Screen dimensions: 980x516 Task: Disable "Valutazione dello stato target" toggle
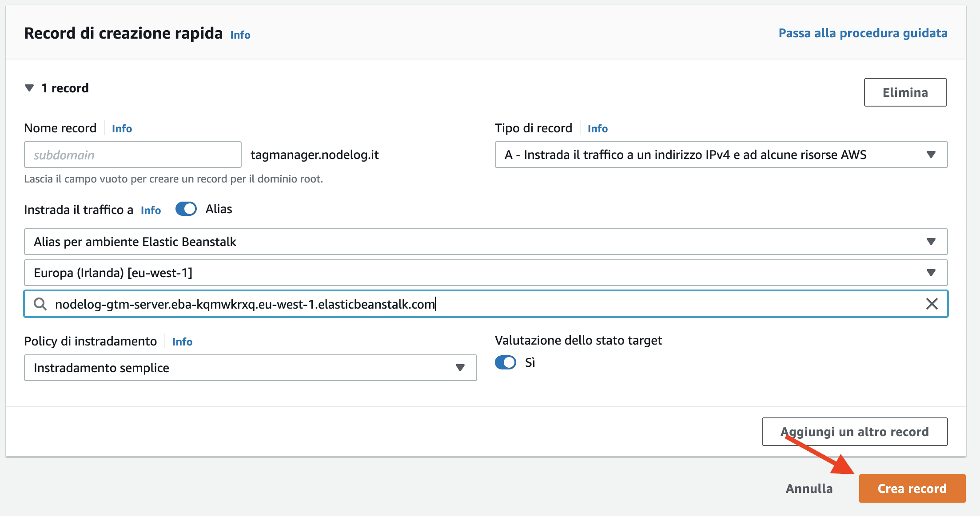coord(505,362)
